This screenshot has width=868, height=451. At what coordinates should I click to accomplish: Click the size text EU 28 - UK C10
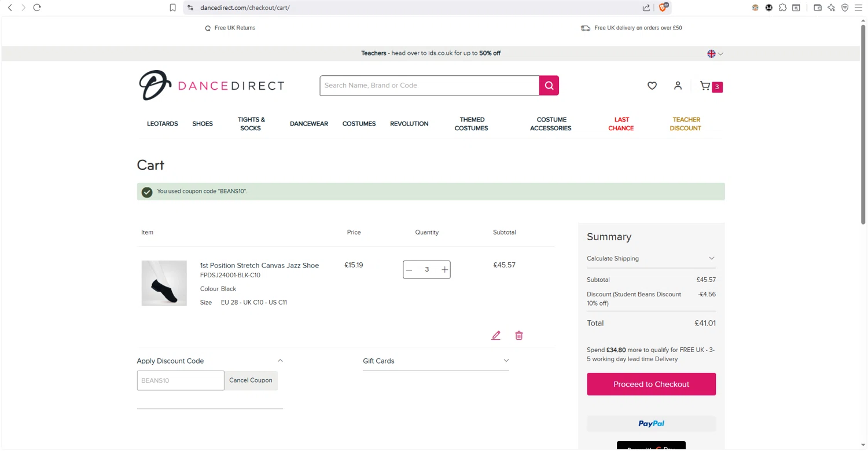point(254,303)
